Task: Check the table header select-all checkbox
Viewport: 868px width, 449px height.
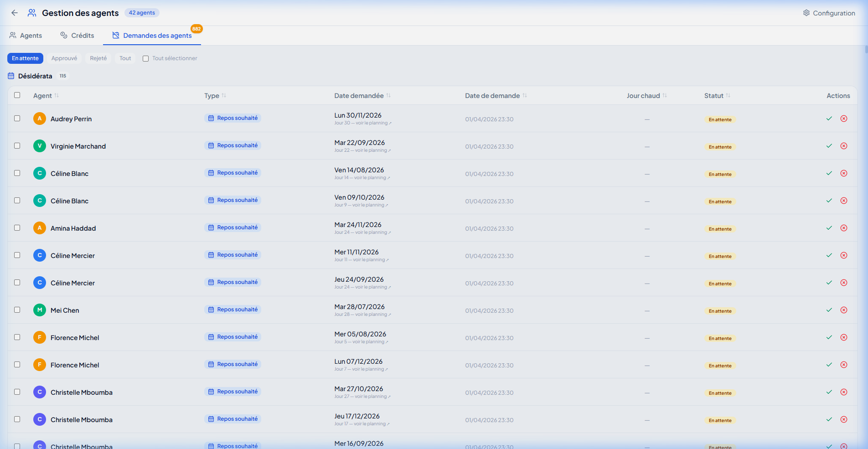Action: pos(17,95)
